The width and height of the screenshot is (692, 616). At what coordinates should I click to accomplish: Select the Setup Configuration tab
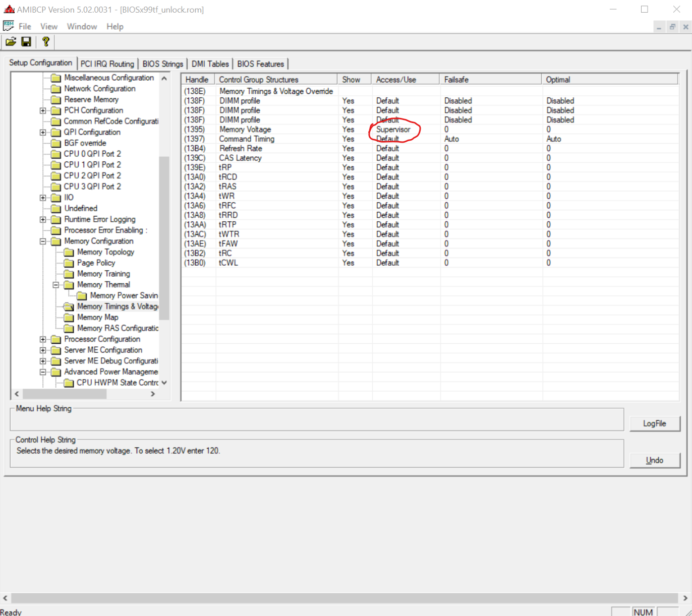[41, 63]
